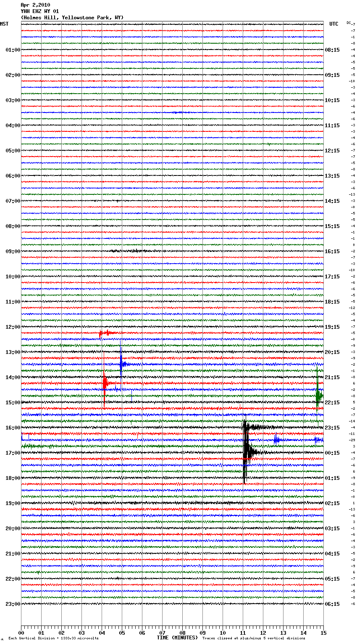The image size is (357, 644).
Task: Click the "MST" timezone header
Action: click(x=4, y=24)
